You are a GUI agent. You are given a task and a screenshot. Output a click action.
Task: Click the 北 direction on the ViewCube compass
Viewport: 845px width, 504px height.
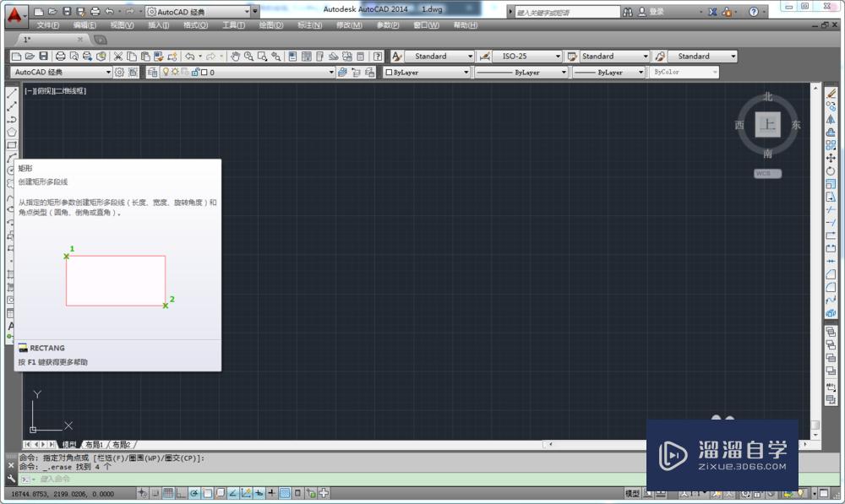click(x=768, y=97)
